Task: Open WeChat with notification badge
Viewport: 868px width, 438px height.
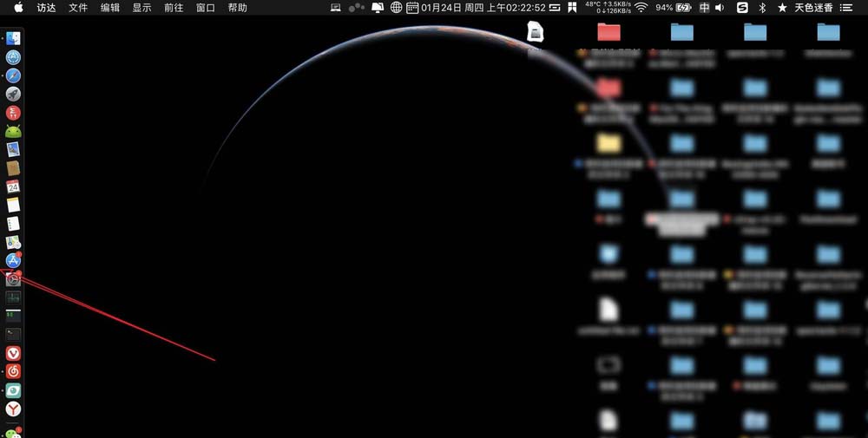Action: coord(13,433)
